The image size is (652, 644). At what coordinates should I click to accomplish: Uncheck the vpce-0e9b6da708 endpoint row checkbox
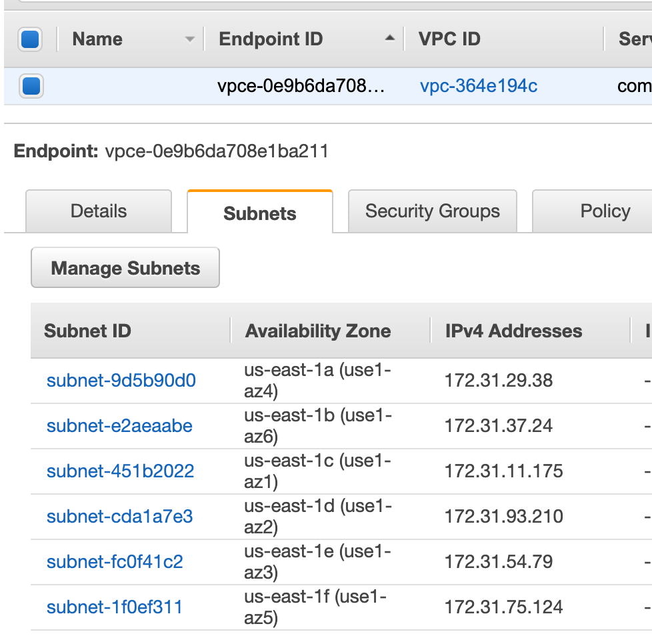pos(31,86)
